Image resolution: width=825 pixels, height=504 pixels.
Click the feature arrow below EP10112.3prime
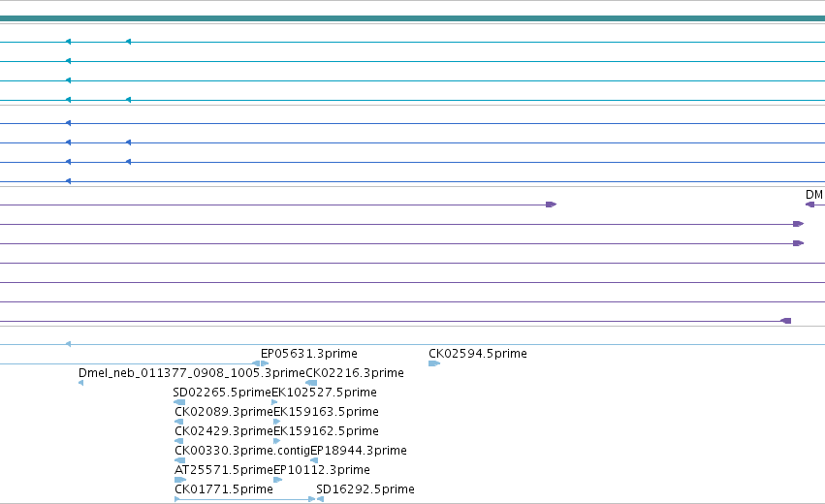click(278, 480)
